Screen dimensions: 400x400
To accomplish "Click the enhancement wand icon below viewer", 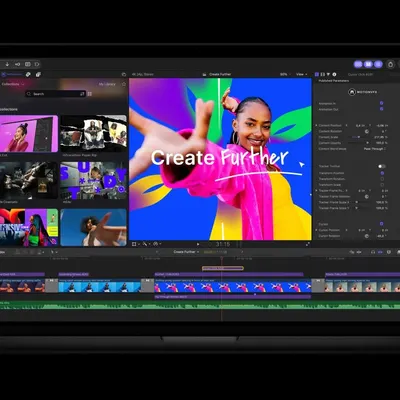I will tap(145, 244).
